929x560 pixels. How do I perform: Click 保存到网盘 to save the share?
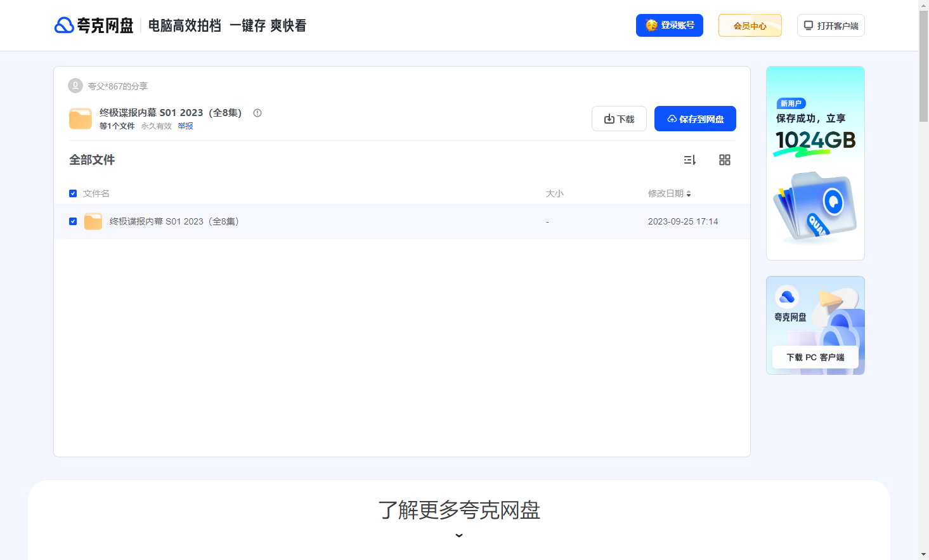tap(695, 119)
